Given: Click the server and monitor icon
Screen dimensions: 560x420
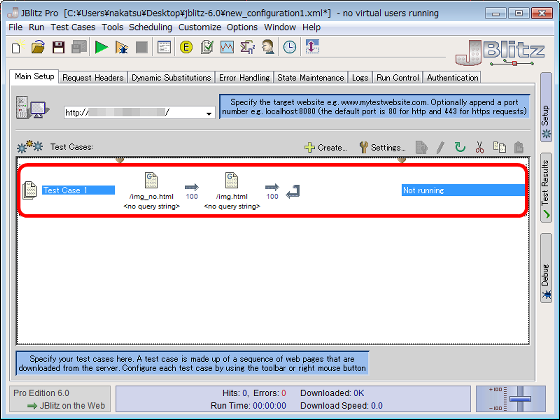Looking at the screenshot, I should click(x=32, y=108).
